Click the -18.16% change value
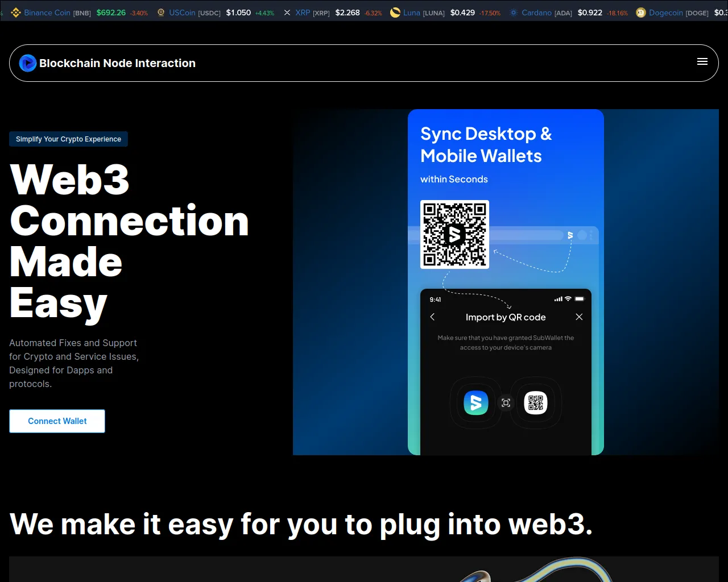 pos(617,13)
